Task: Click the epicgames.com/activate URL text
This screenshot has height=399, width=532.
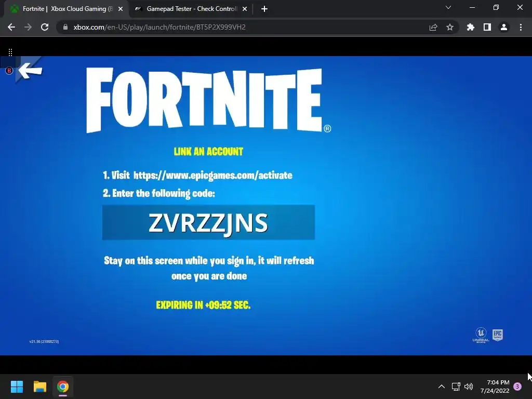Action: click(212, 176)
